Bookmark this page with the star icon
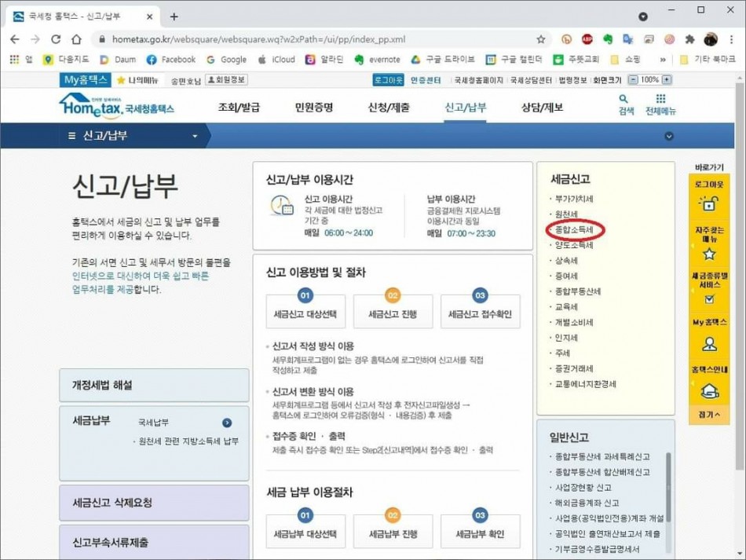 pyautogui.click(x=540, y=39)
